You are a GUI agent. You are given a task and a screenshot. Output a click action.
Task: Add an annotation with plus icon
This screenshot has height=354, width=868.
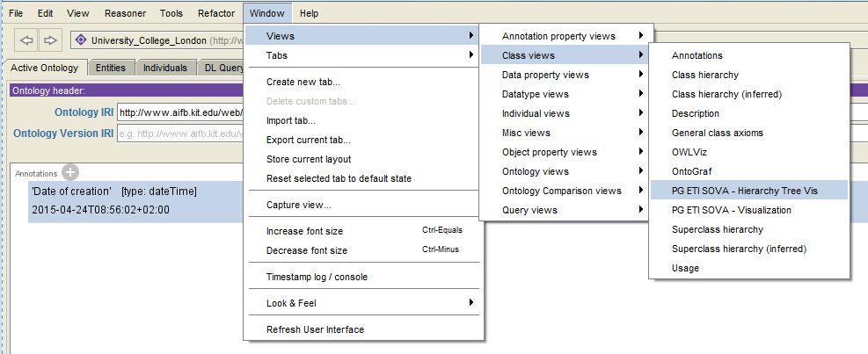(x=70, y=173)
